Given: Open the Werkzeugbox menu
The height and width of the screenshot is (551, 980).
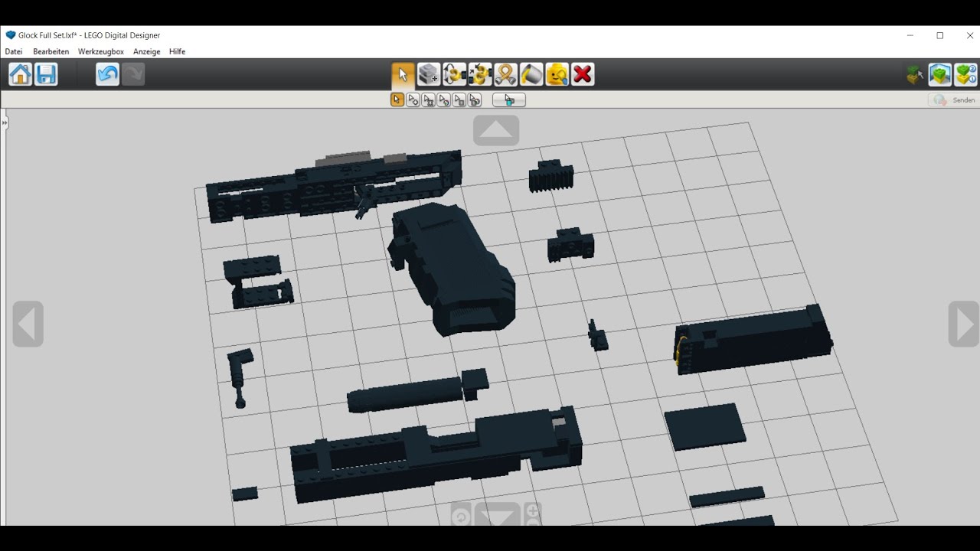Looking at the screenshot, I should [x=101, y=51].
